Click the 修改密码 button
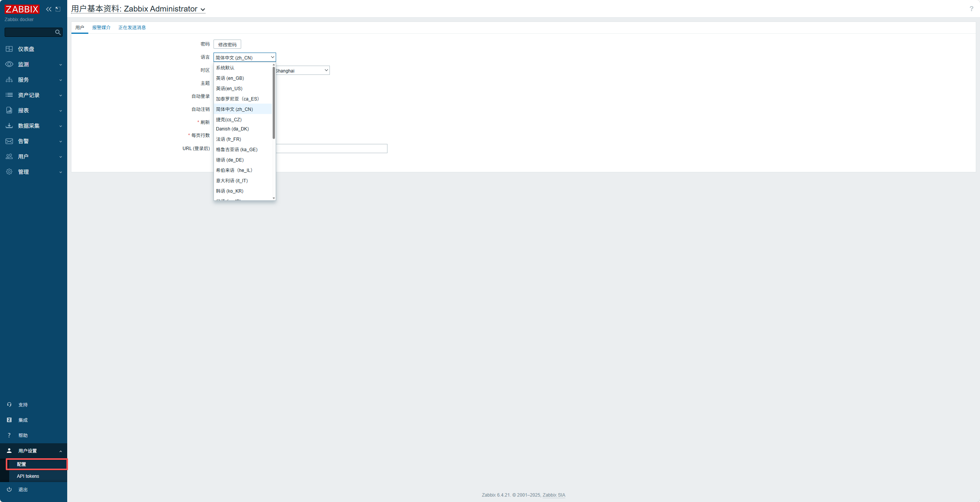 tap(227, 45)
